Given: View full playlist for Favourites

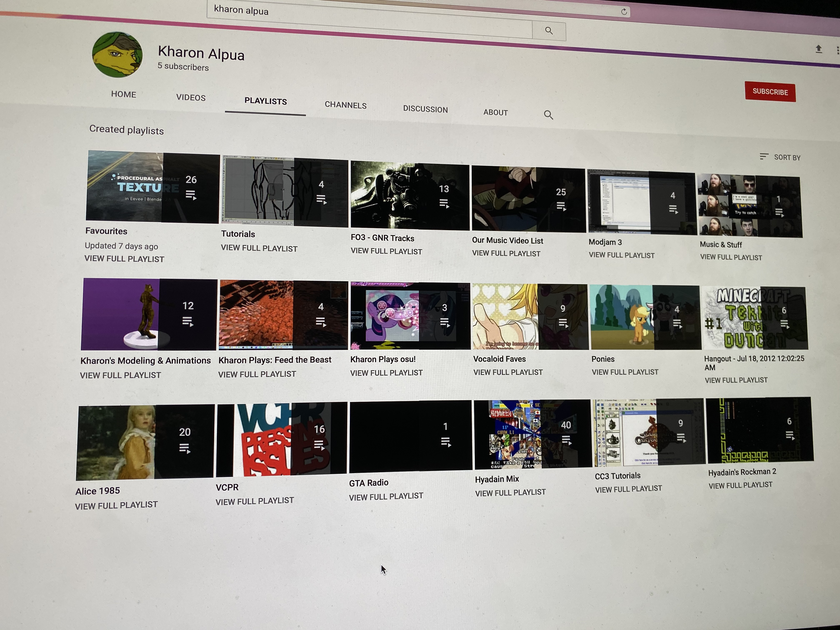Looking at the screenshot, I should [124, 259].
